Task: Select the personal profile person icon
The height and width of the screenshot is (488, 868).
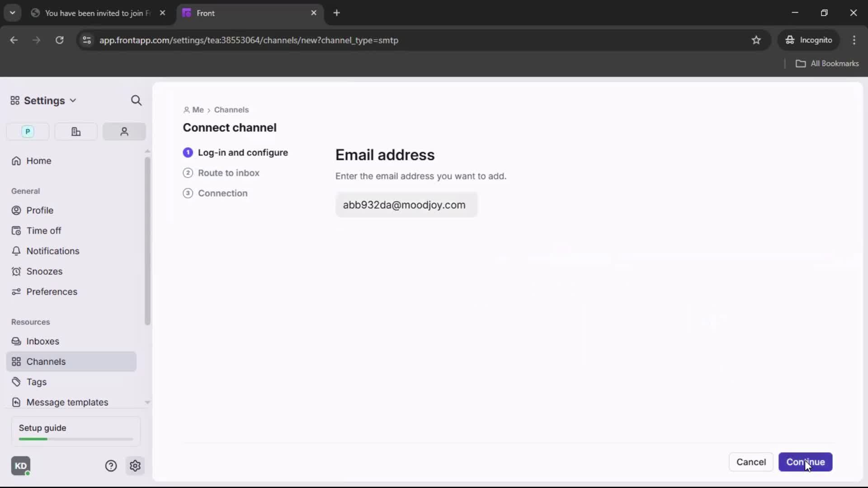Action: [124, 131]
